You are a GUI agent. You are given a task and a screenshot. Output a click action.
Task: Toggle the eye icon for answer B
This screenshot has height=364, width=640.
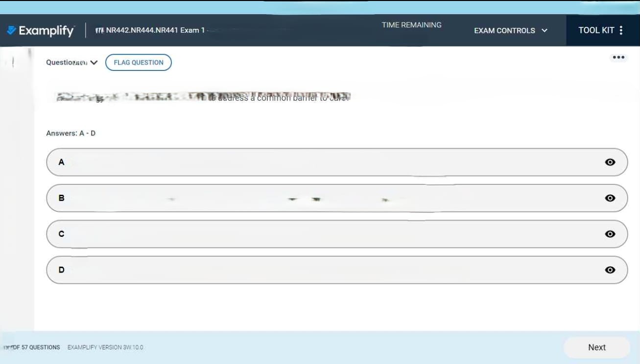[610, 198]
